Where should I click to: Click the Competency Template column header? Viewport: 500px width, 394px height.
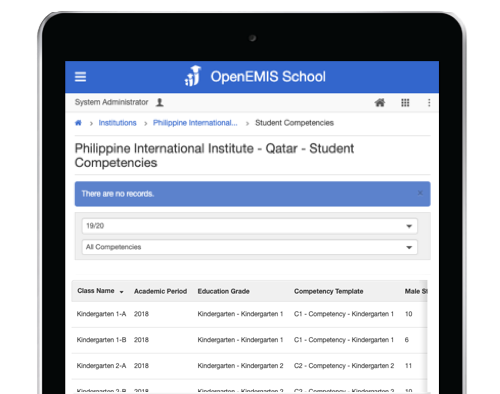point(328,291)
